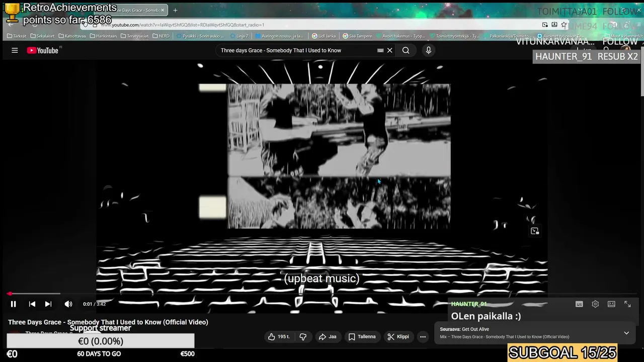Go to the YouTube home logo
The image size is (644, 362).
(43, 50)
